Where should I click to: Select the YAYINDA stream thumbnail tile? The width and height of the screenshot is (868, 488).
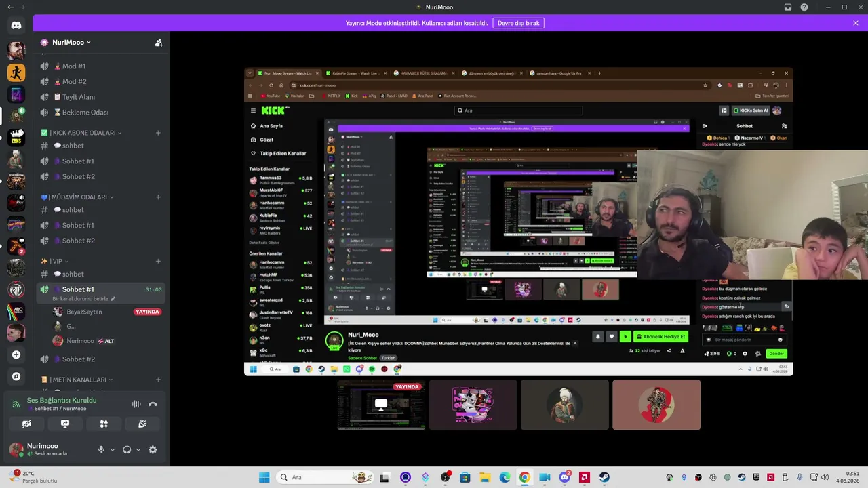point(381,405)
